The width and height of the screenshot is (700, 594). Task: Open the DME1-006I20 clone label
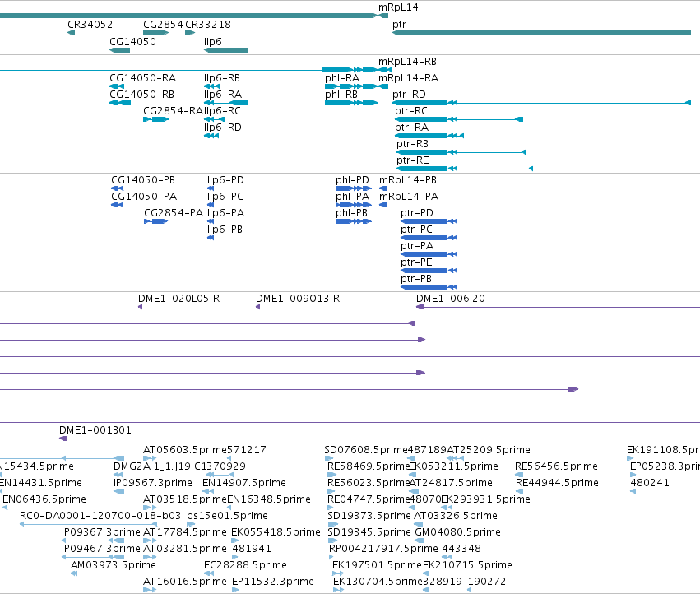(x=451, y=299)
